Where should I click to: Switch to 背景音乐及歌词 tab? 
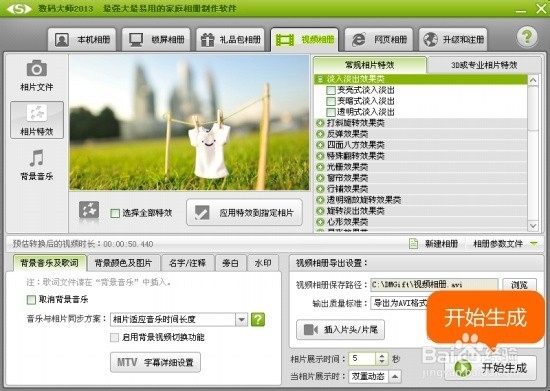[x=49, y=263]
